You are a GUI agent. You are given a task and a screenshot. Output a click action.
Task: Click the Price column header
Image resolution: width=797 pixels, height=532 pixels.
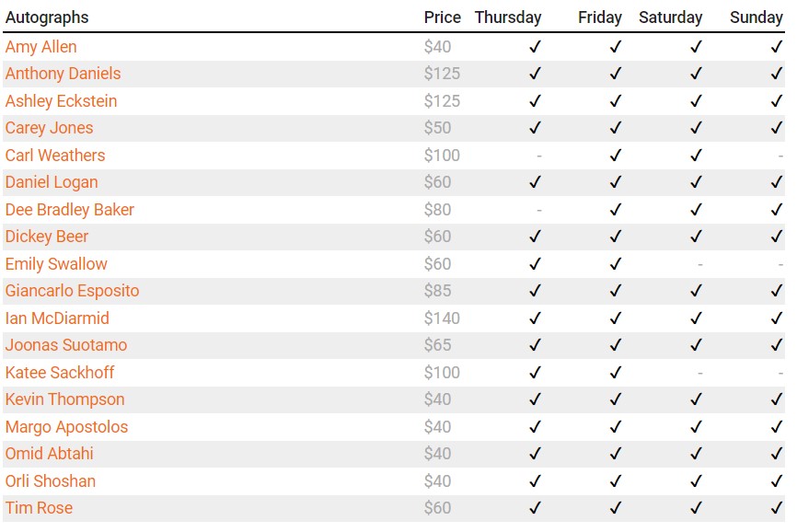442,17
